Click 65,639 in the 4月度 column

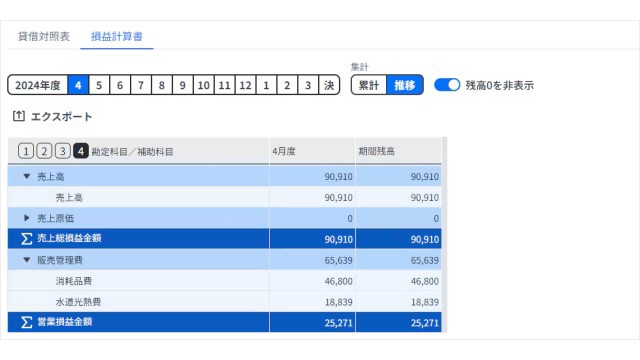click(x=338, y=260)
